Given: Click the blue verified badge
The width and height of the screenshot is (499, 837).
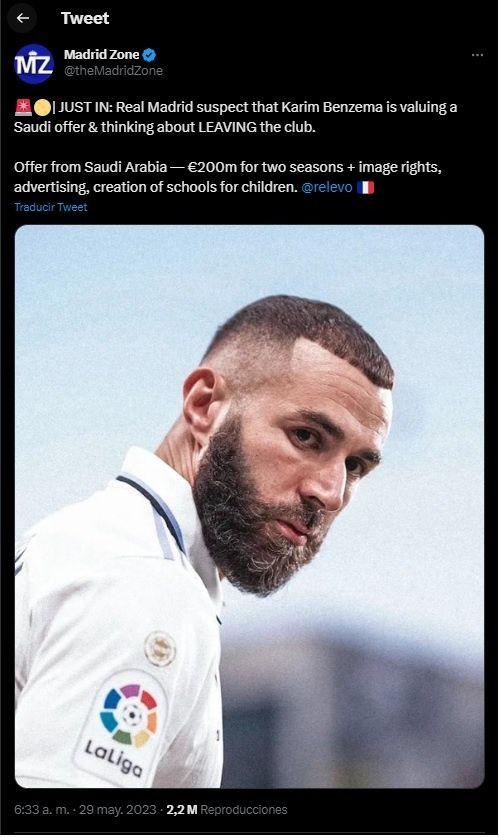Looking at the screenshot, I should pyautogui.click(x=149, y=54).
